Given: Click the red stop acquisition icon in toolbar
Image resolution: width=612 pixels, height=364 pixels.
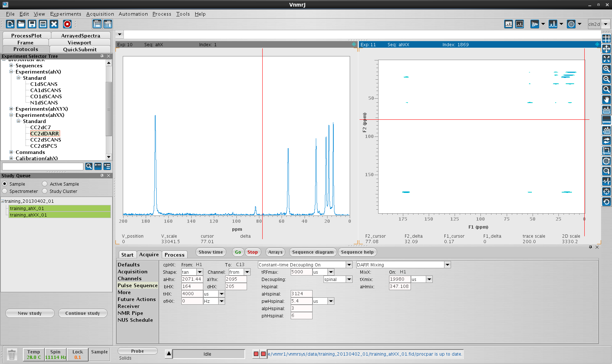Looking at the screenshot, I should [x=67, y=24].
